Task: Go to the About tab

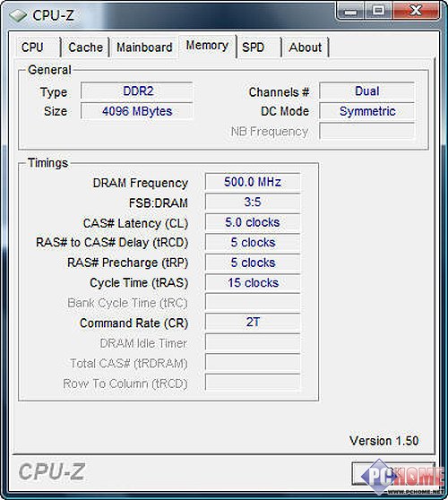Action: 306,47
